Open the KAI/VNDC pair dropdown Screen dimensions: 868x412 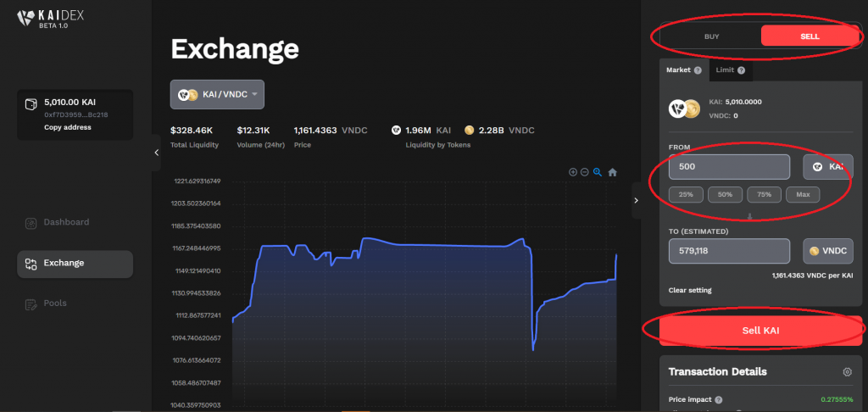point(217,95)
